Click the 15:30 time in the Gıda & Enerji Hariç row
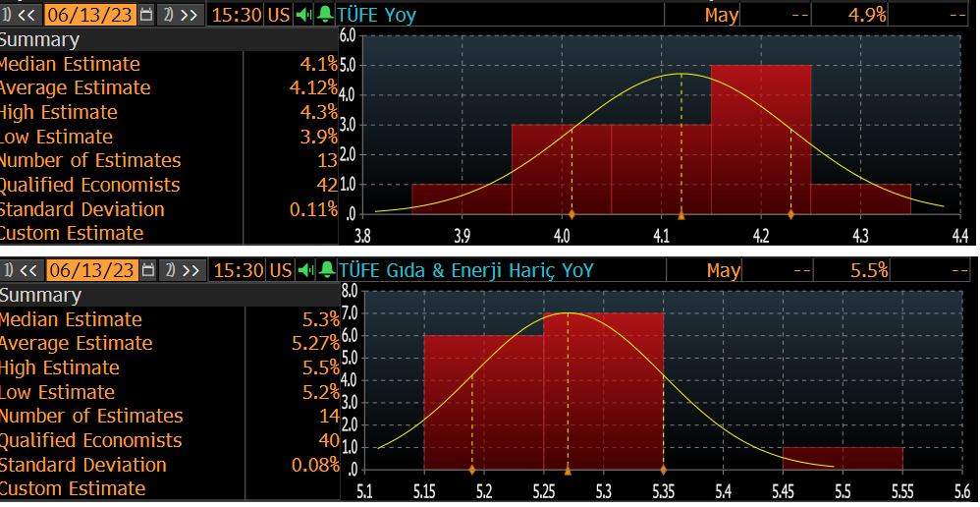The height and width of the screenshot is (507, 980). click(x=238, y=270)
